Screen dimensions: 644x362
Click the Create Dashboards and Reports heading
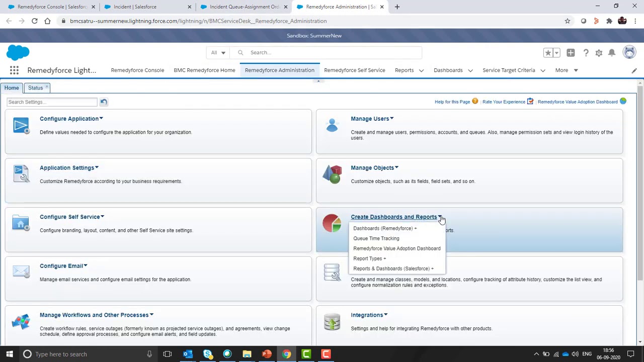pyautogui.click(x=394, y=217)
